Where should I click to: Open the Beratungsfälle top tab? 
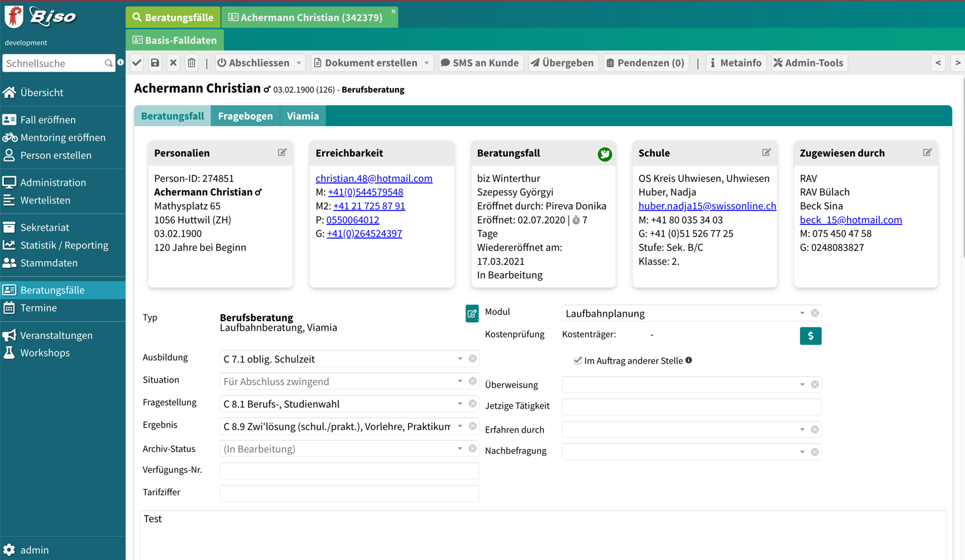coord(173,17)
